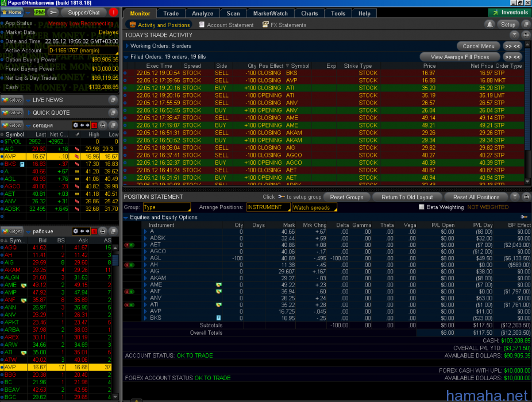Click red linking number in рабочие watchlist
The width and height of the screenshot is (532, 402).
94,231
